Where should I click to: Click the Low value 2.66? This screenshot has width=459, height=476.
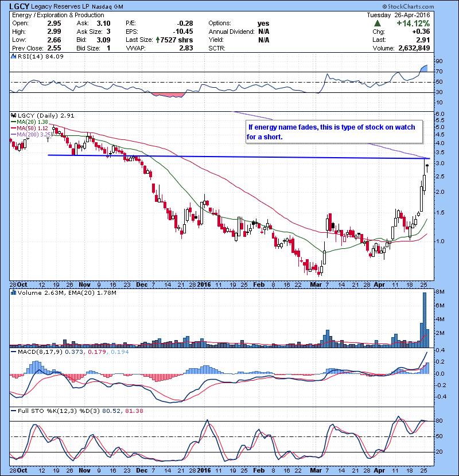(x=54, y=40)
